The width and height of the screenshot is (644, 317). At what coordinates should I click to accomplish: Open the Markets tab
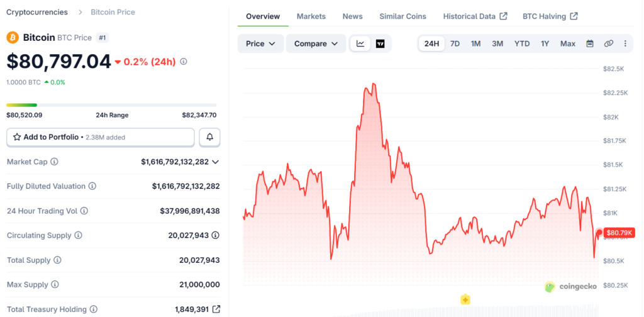pyautogui.click(x=311, y=16)
